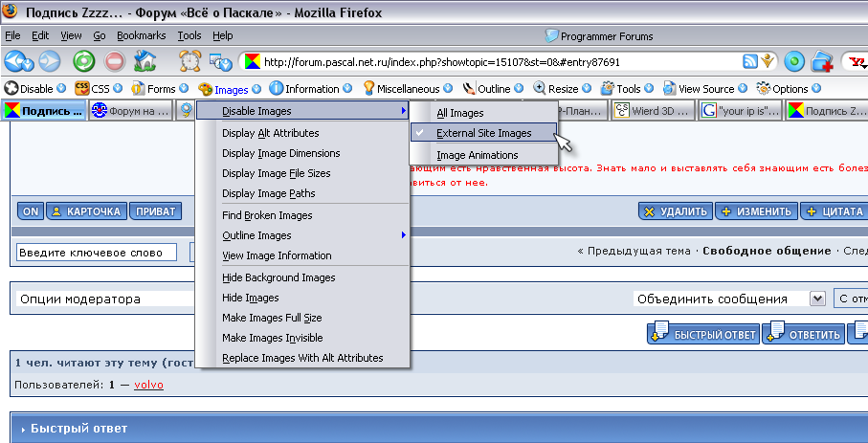Click the keyword search input field

tap(97, 253)
